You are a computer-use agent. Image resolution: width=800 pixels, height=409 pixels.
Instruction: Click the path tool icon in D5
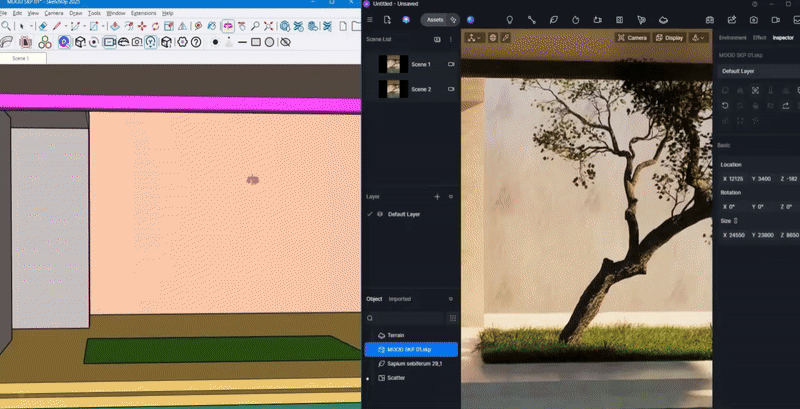click(532, 20)
